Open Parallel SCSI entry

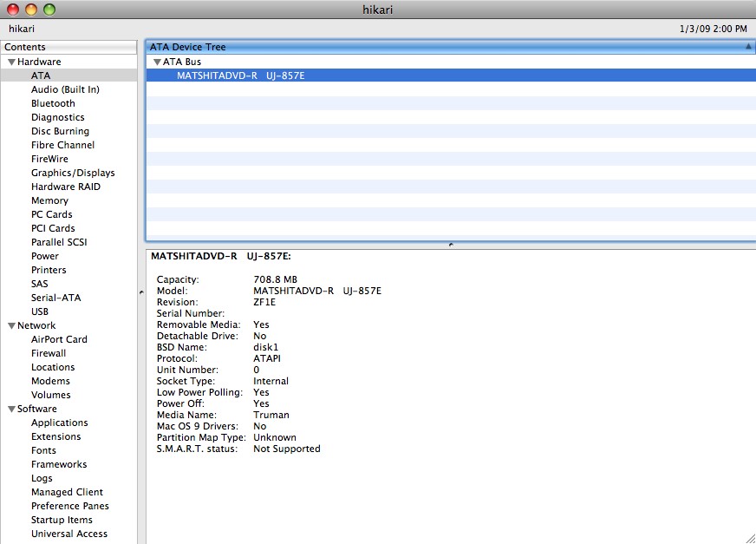pos(59,242)
